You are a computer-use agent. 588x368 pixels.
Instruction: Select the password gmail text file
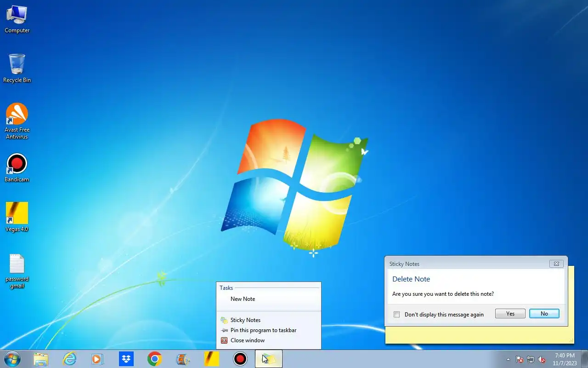pyautogui.click(x=17, y=271)
